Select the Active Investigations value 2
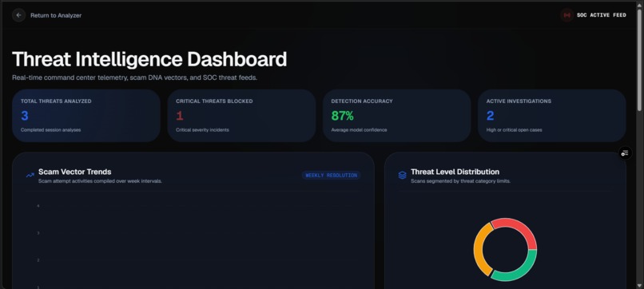 click(490, 117)
